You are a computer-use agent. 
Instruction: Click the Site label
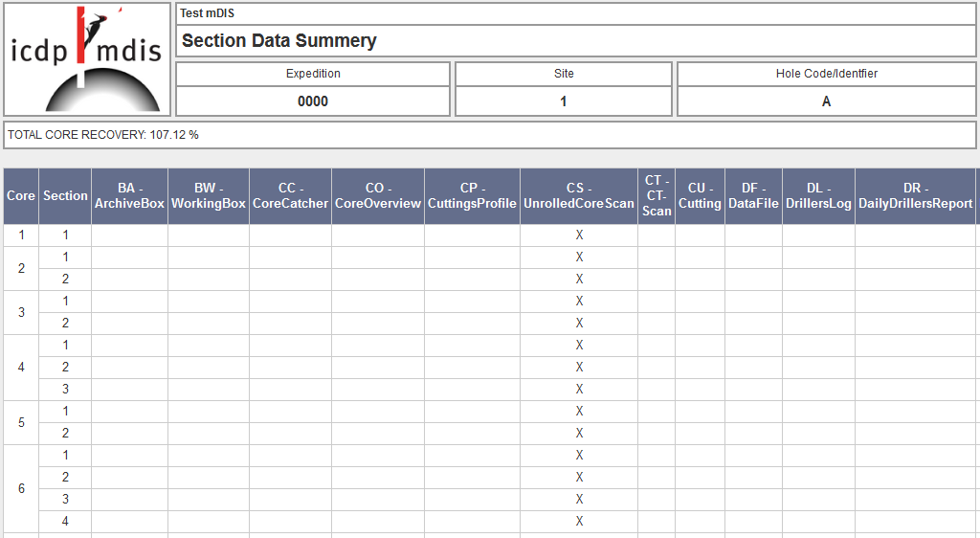click(564, 74)
